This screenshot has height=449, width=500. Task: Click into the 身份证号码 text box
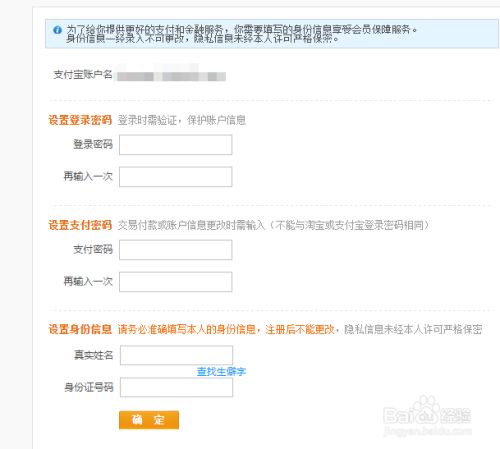pos(176,387)
